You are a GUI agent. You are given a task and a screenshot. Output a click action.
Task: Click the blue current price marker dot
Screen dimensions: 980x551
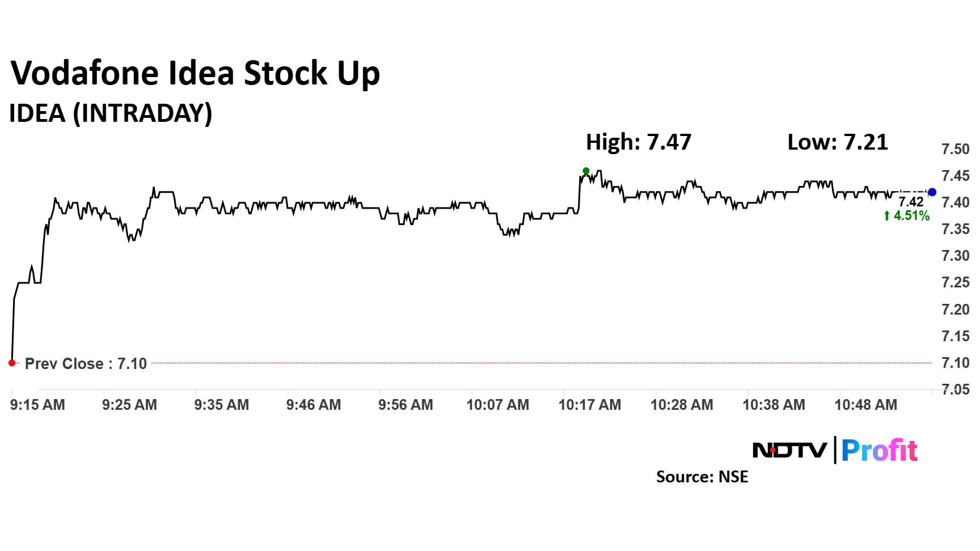pyautogui.click(x=932, y=192)
